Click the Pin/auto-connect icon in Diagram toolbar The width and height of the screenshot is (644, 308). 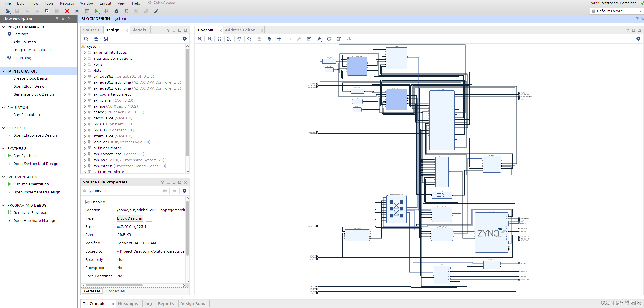point(319,39)
